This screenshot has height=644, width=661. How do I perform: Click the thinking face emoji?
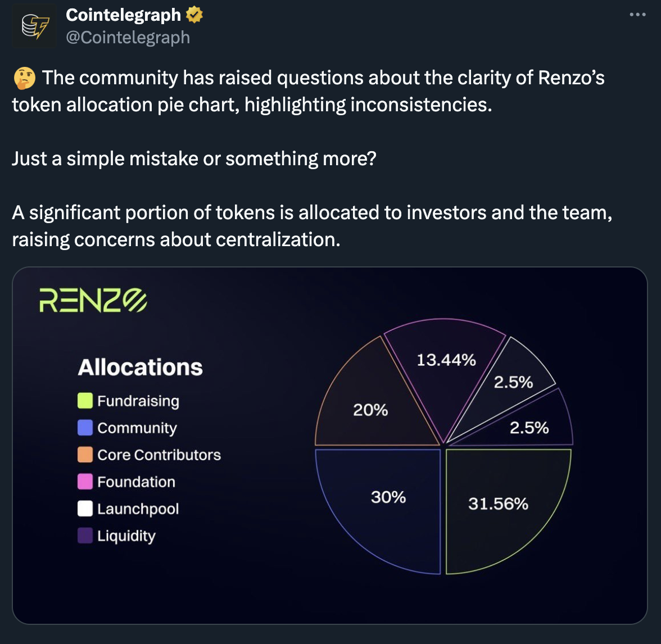click(25, 78)
